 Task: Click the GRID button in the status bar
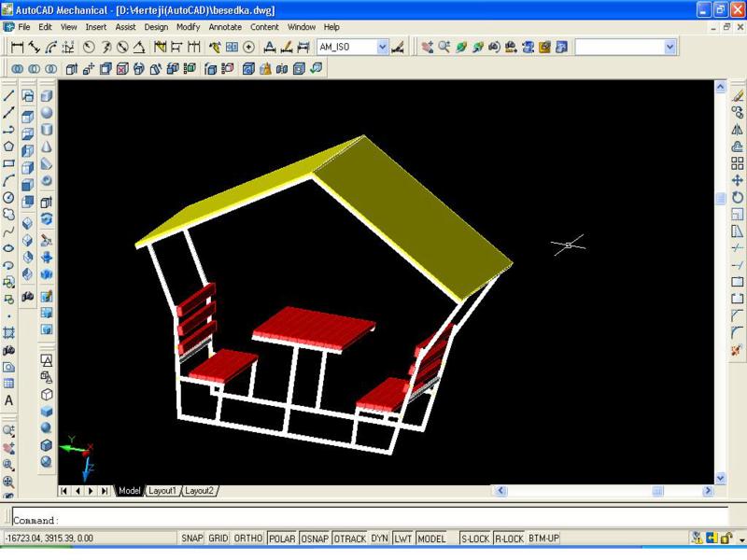tap(218, 539)
